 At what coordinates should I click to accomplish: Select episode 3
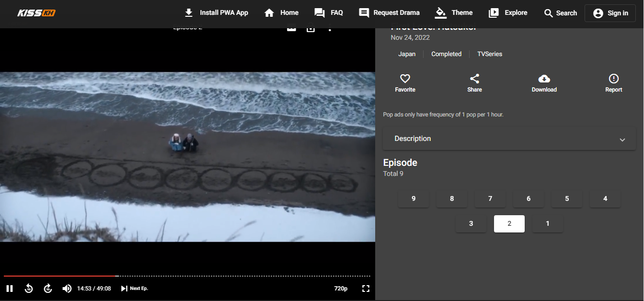click(x=471, y=223)
